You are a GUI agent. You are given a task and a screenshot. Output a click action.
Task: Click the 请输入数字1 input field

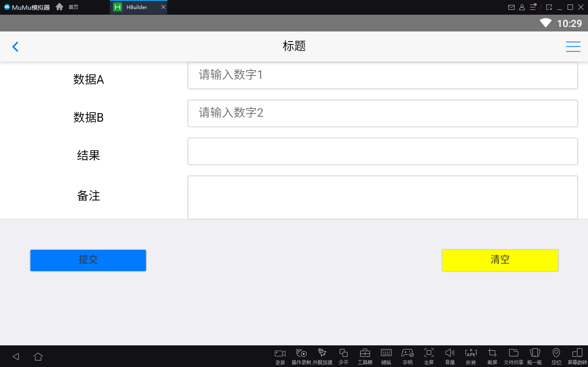383,75
